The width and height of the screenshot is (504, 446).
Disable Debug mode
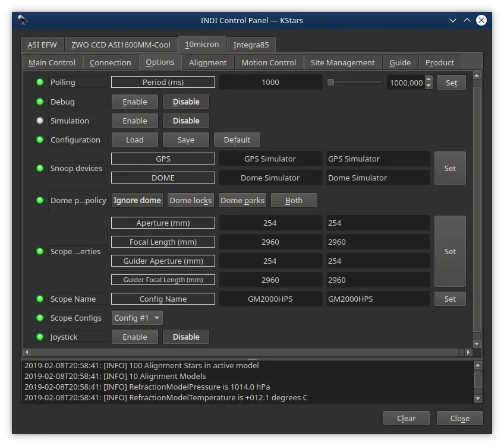pyautogui.click(x=186, y=102)
